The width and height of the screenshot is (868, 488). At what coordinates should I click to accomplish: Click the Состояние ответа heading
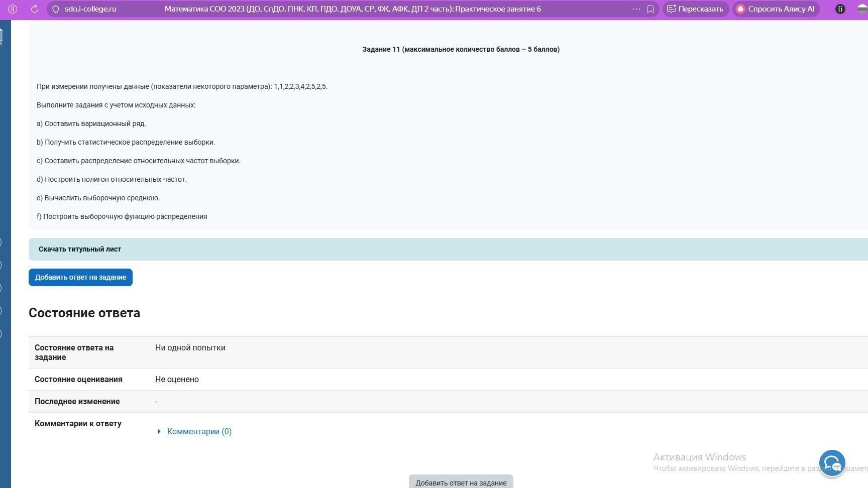(x=84, y=313)
